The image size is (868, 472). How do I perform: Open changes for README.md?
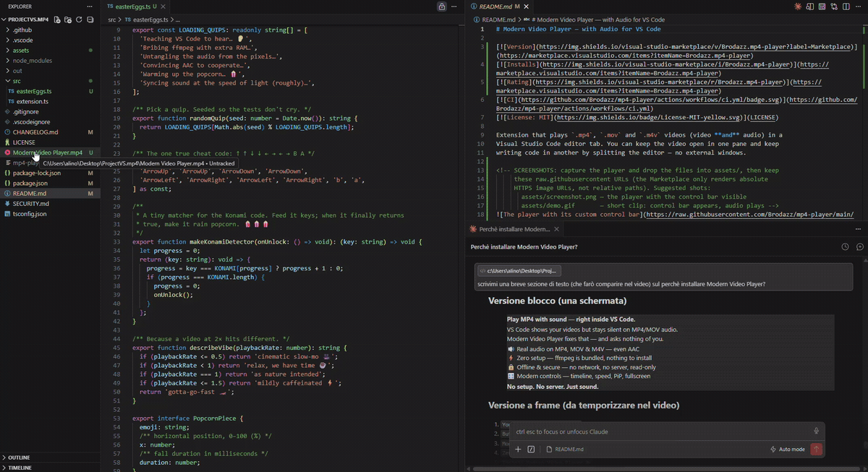pyautogui.click(x=833, y=7)
